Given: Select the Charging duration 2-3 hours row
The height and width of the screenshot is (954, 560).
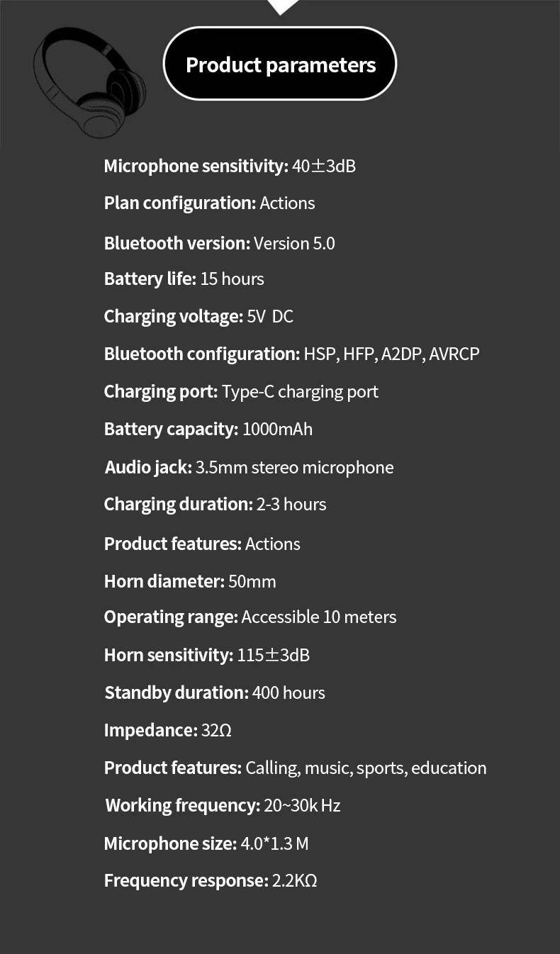Looking at the screenshot, I should coord(215,505).
